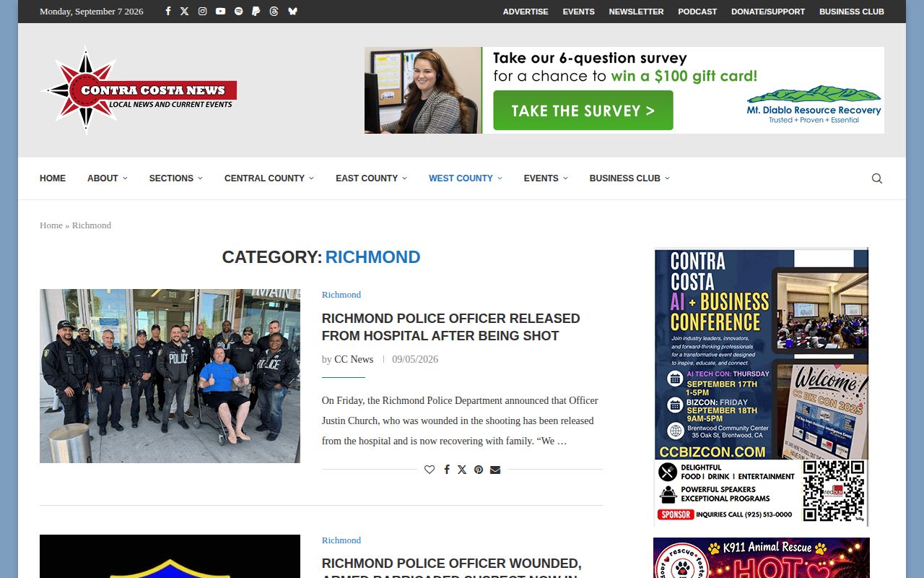Open the Spotify icon in the top bar
Screen dimensions: 924x578
point(238,12)
